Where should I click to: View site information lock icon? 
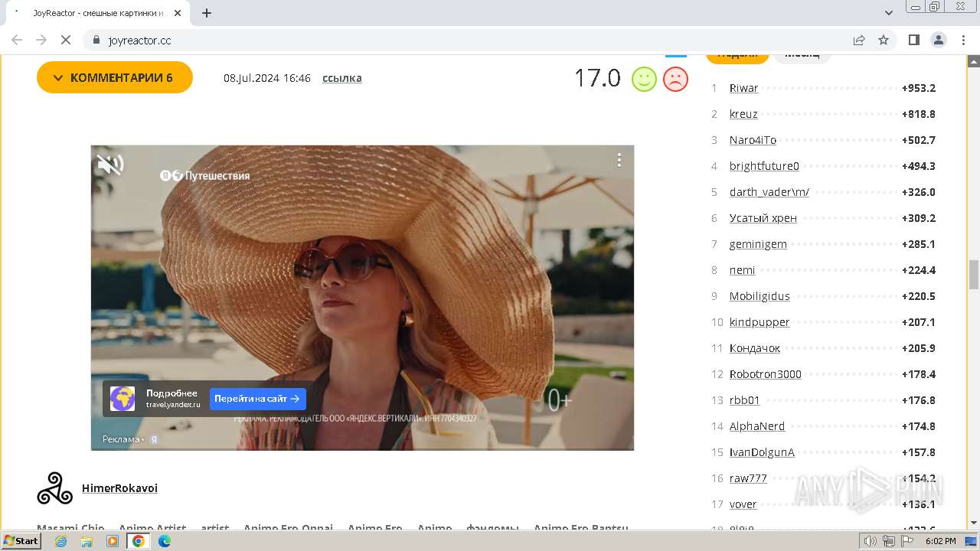coord(96,40)
